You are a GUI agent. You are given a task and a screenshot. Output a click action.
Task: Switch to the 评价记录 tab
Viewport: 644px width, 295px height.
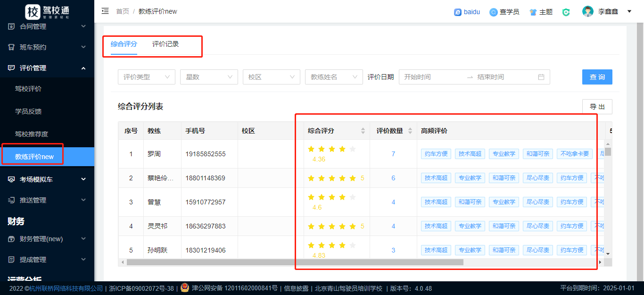[x=165, y=44]
